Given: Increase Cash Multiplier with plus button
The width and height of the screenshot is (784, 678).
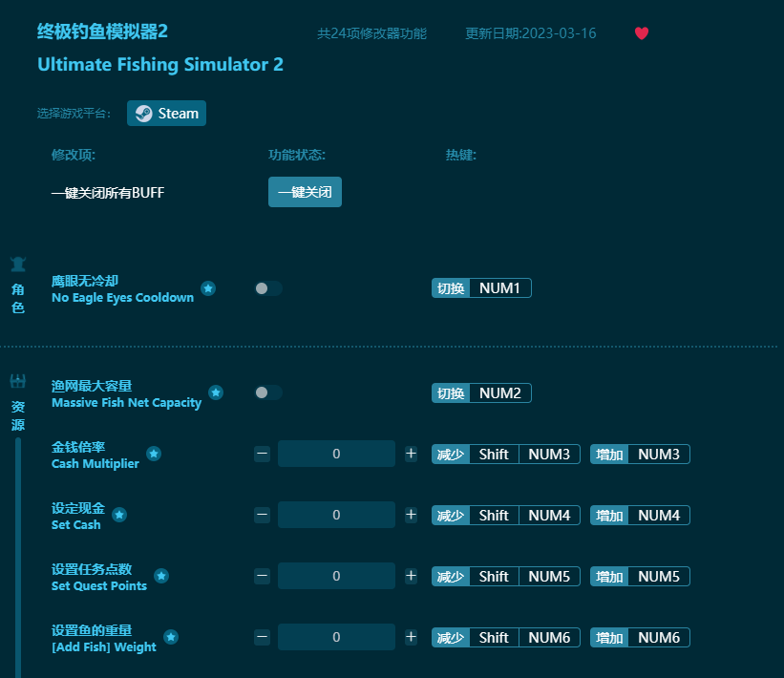Looking at the screenshot, I should (x=411, y=454).
